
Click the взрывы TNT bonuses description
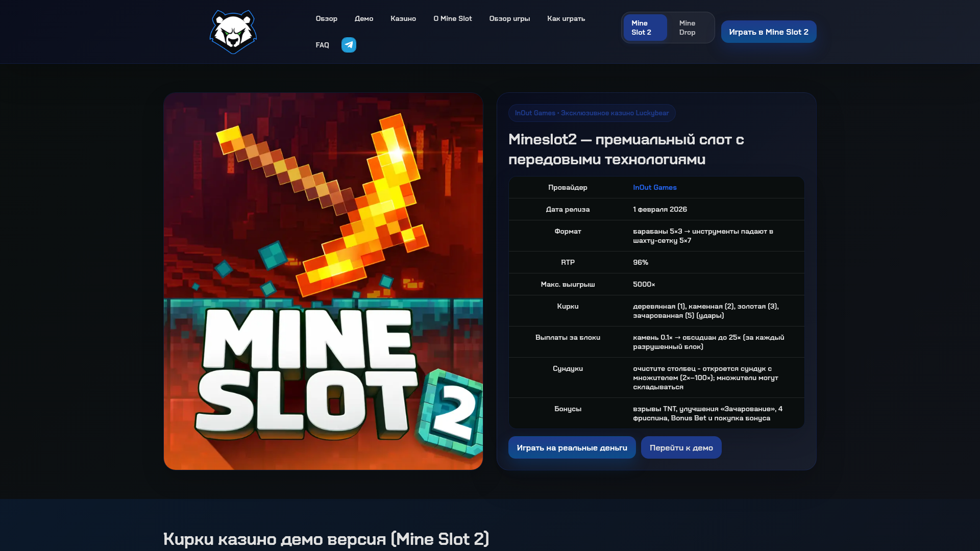tap(707, 413)
